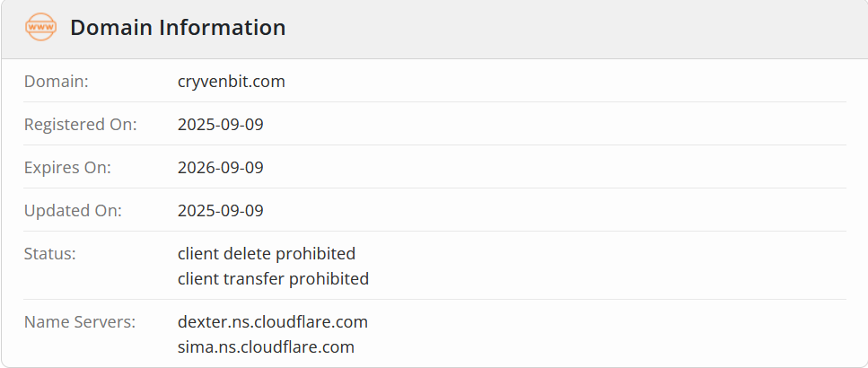Click dexter.ns.cloudflare.com name server
Image resolution: width=868 pixels, height=368 pixels.
[x=273, y=322]
